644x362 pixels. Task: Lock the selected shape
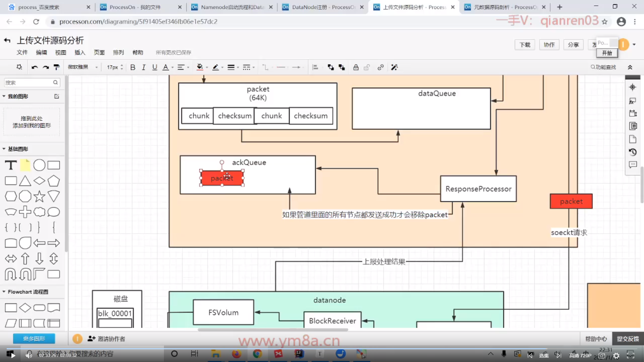tap(356, 67)
